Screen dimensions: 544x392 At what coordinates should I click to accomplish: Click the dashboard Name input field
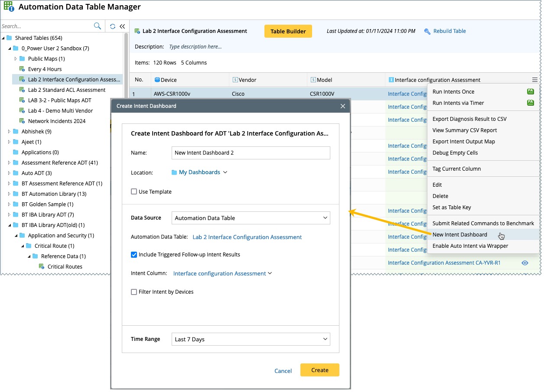(251, 153)
